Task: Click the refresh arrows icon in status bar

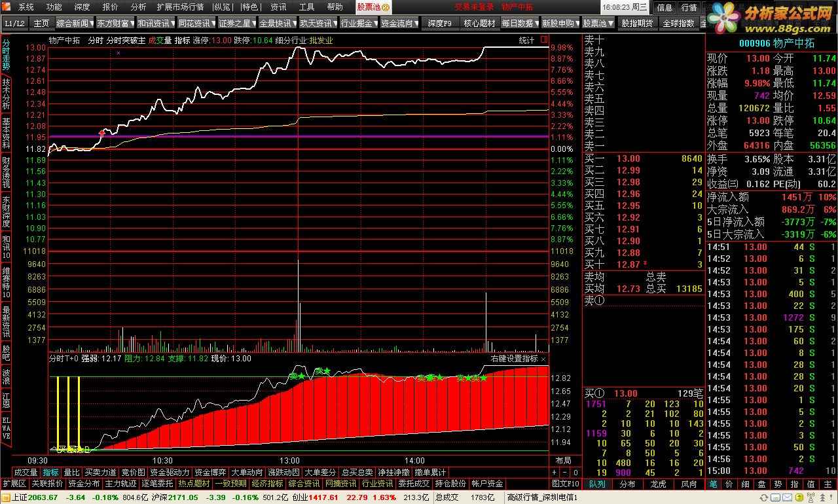Action: pos(763,497)
